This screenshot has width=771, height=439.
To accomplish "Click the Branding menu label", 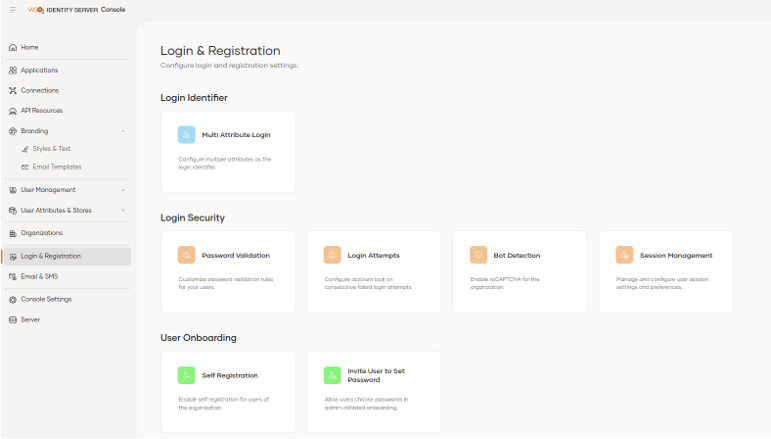I will [34, 131].
